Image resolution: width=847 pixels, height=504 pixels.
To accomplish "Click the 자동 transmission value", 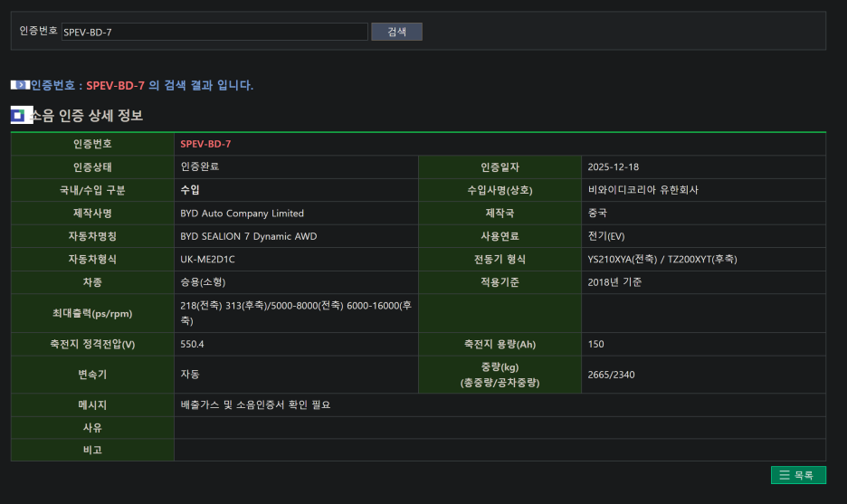I will click(190, 374).
